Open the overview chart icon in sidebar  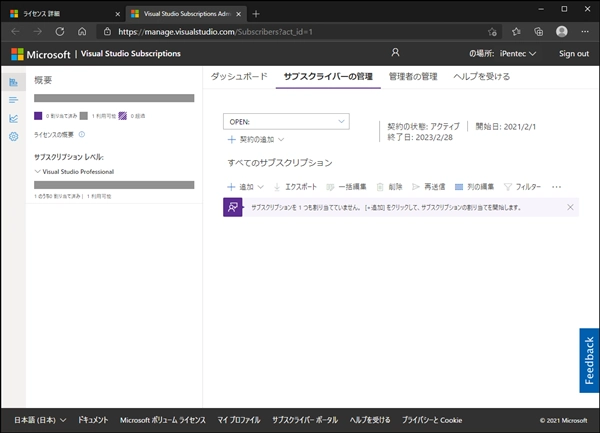click(x=13, y=82)
